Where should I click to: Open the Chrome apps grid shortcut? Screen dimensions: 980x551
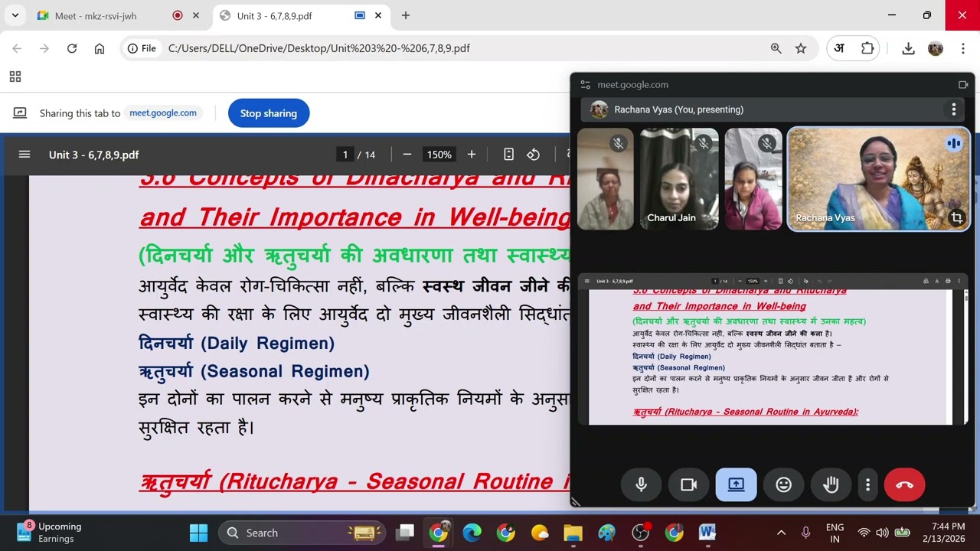pos(15,77)
